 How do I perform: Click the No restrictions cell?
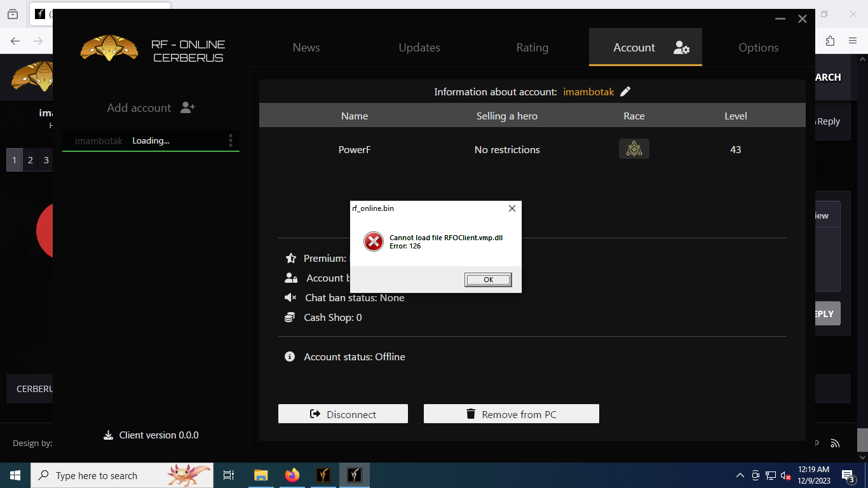tap(507, 150)
